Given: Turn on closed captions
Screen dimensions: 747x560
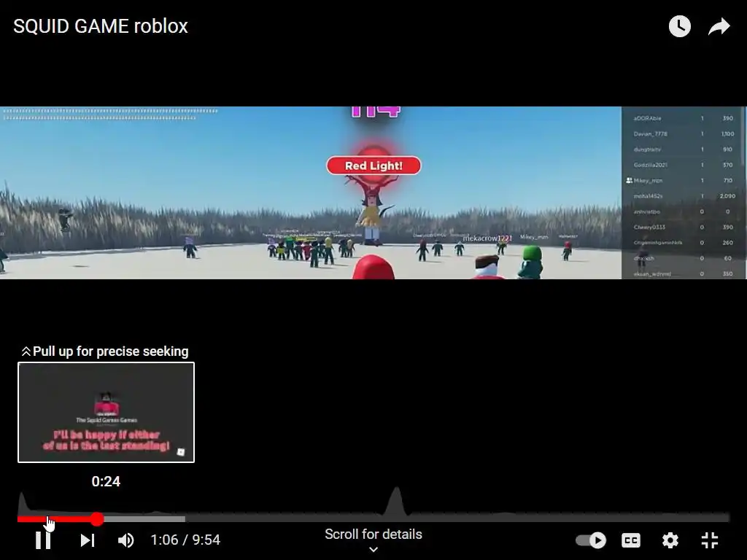Looking at the screenshot, I should (x=631, y=540).
